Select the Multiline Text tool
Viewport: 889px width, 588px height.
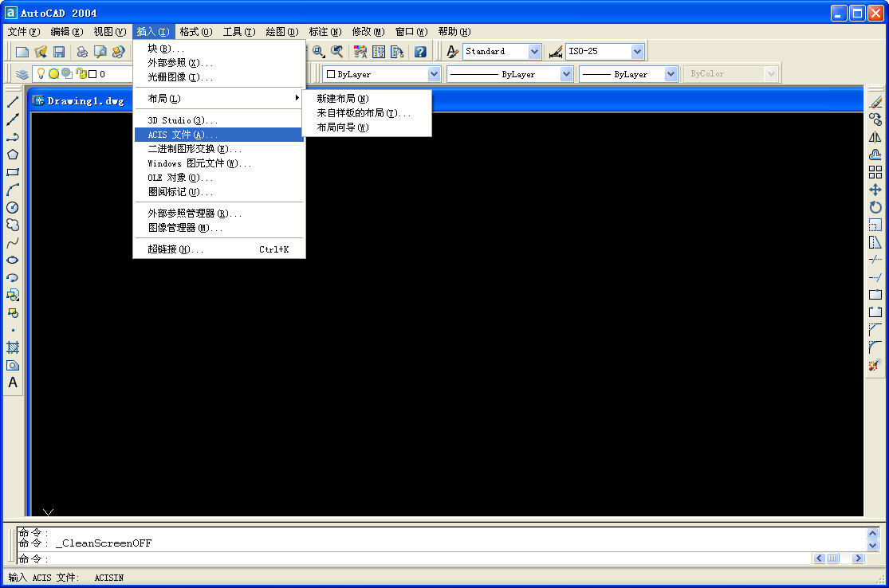pyautogui.click(x=13, y=382)
